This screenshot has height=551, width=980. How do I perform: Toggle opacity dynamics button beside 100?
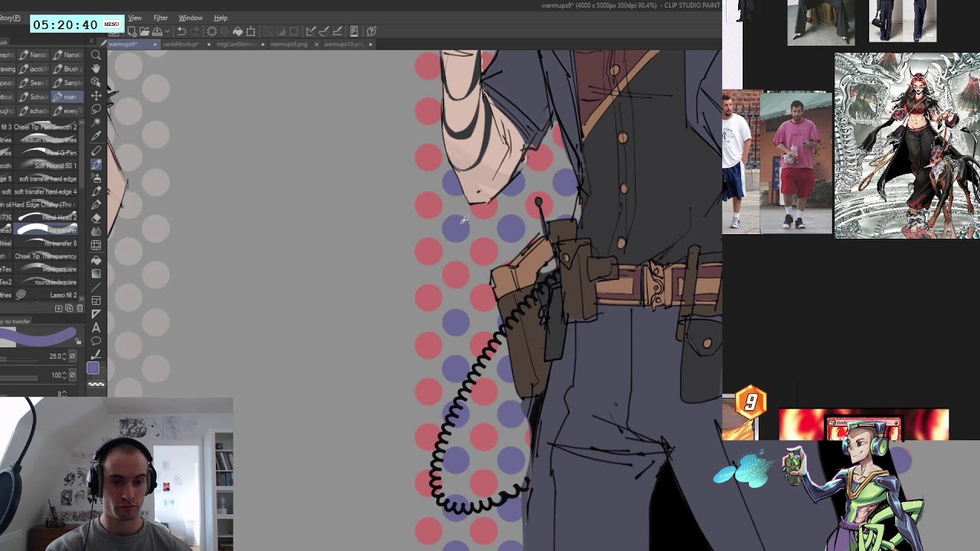tap(73, 375)
